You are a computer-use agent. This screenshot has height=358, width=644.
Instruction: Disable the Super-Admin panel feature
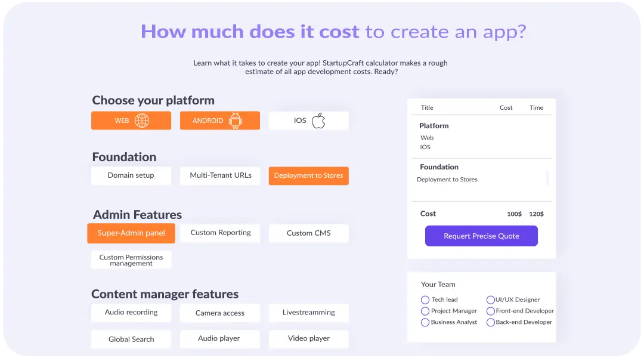pyautogui.click(x=131, y=233)
